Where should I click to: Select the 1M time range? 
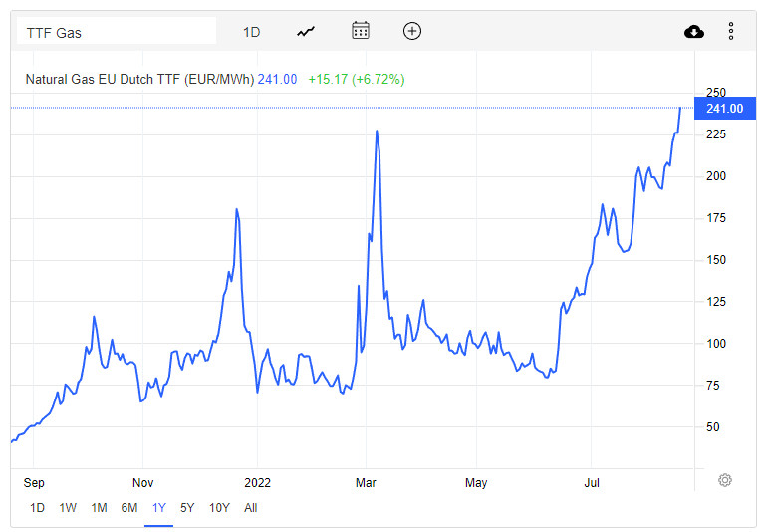99,508
